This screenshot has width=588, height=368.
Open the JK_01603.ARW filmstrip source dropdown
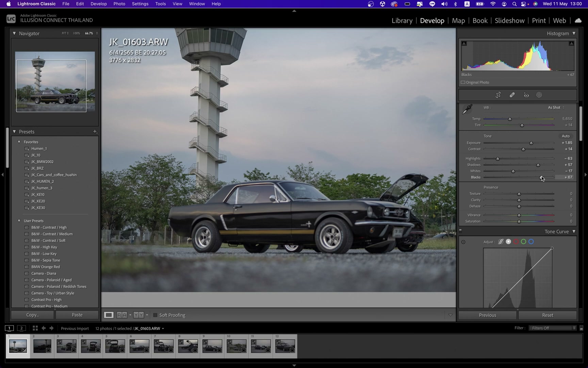[163, 329]
